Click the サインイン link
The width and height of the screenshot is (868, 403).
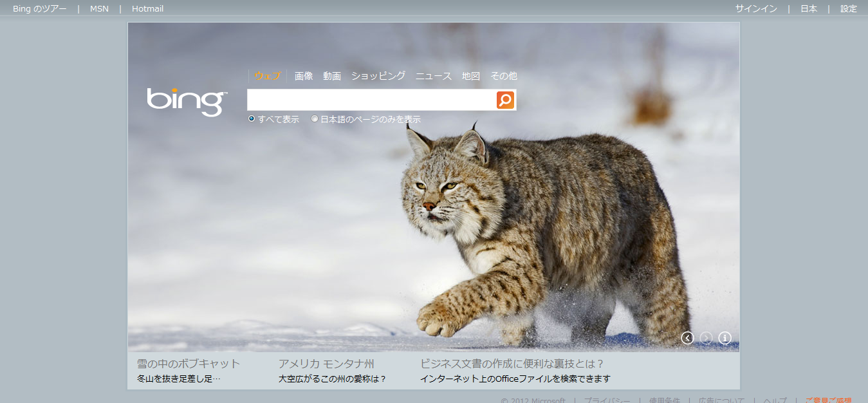(x=756, y=9)
